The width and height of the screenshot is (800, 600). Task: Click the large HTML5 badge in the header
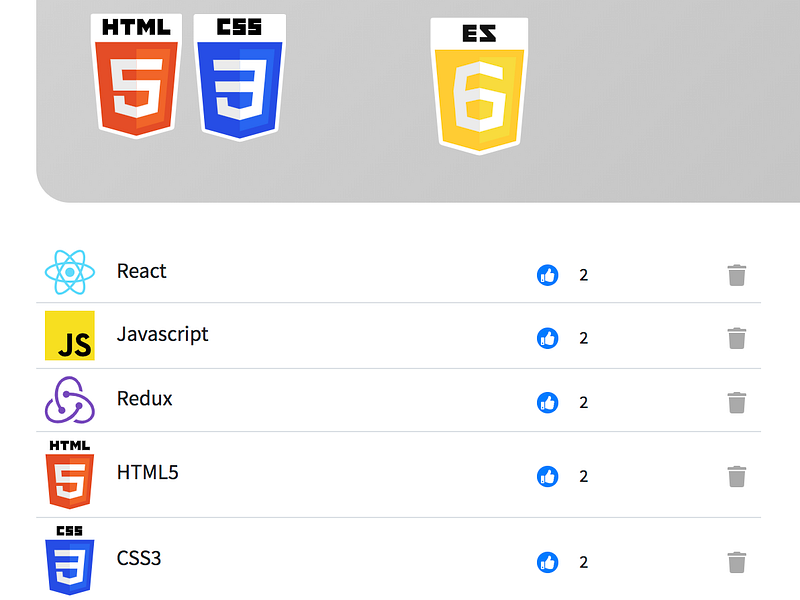coord(138,77)
